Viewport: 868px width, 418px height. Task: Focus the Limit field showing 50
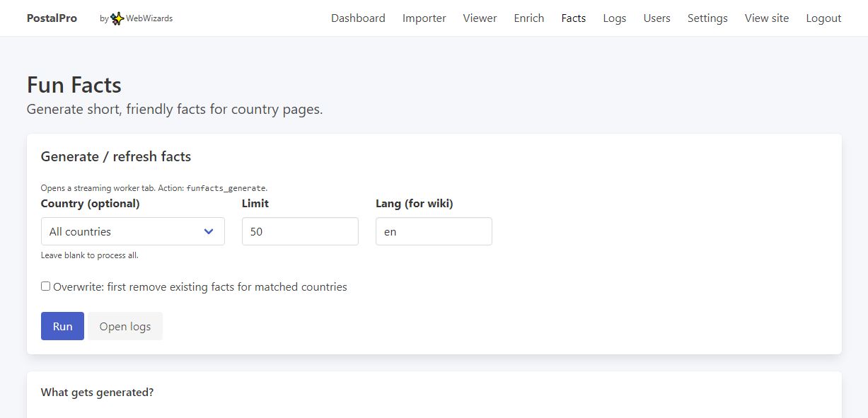pos(300,231)
